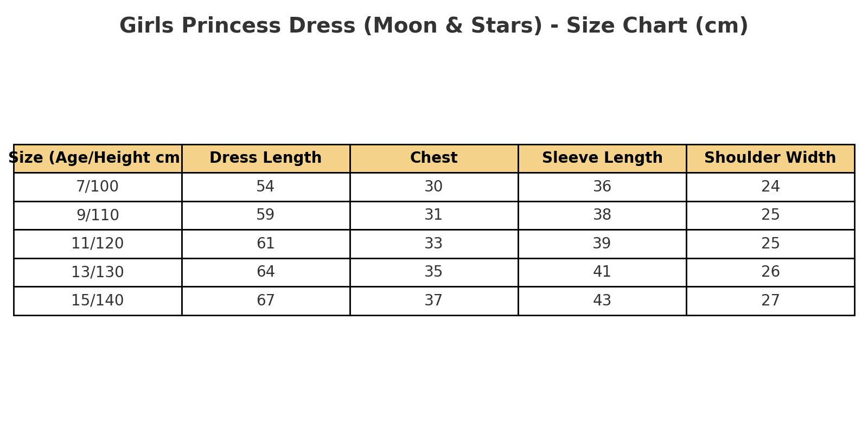868x434 pixels.
Task: Click the Shoulder Width column header
Action: [770, 158]
